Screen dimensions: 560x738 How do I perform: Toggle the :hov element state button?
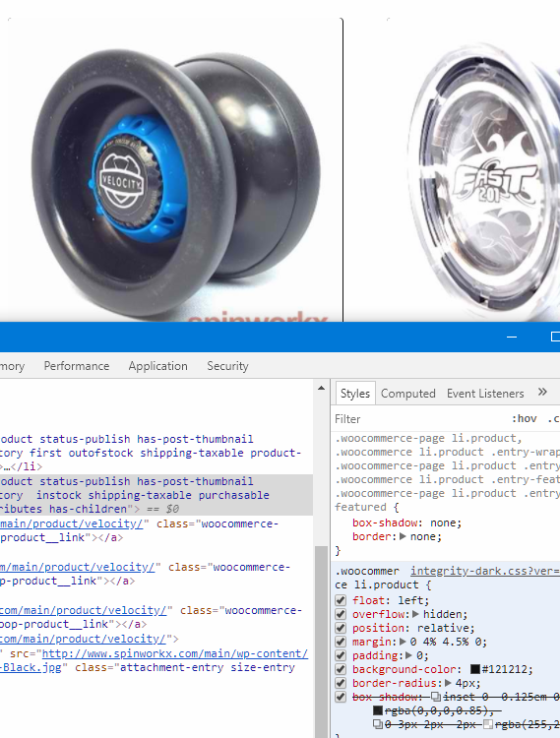tap(525, 419)
